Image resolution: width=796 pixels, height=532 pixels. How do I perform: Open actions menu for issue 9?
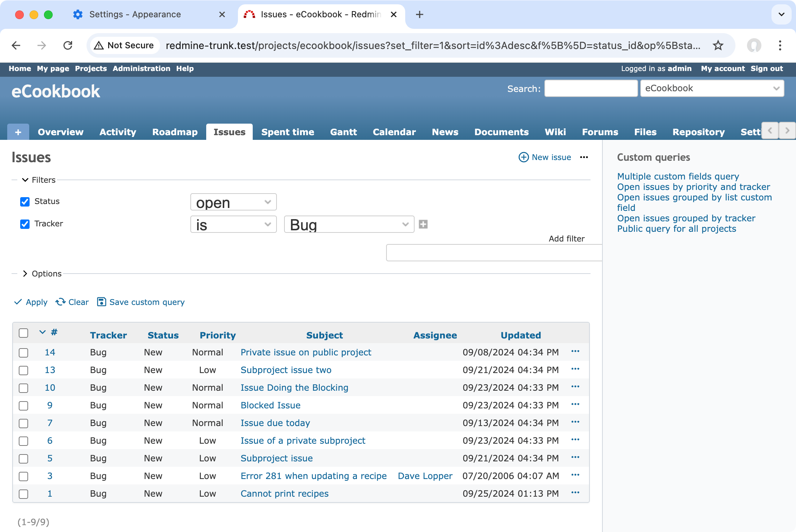tap(575, 404)
